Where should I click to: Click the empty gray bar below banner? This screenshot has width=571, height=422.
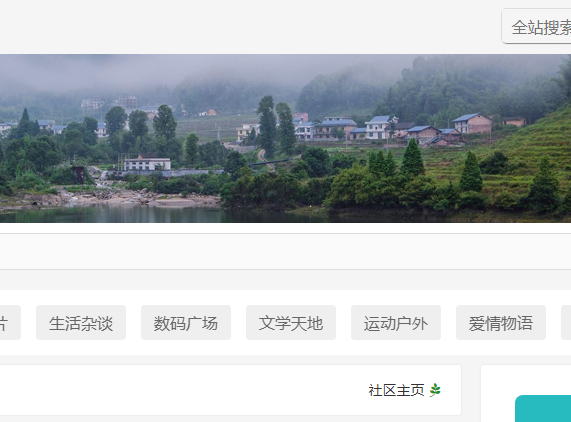coord(286,252)
